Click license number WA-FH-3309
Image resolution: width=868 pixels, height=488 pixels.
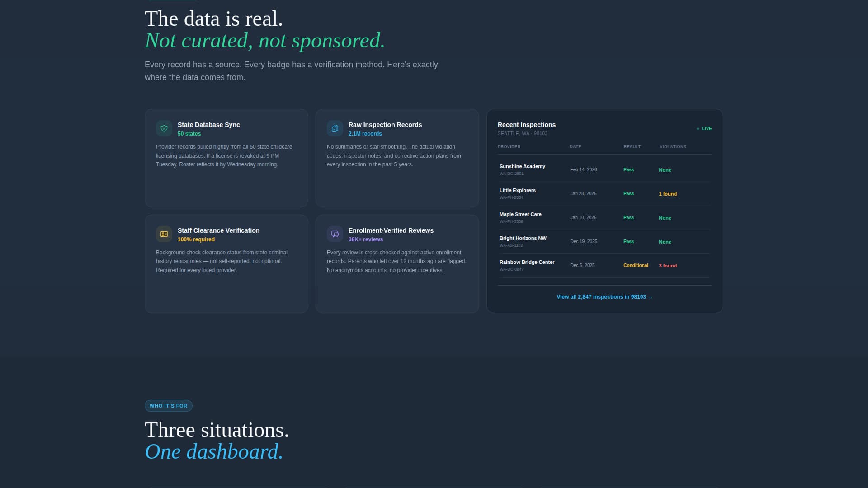[511, 221]
